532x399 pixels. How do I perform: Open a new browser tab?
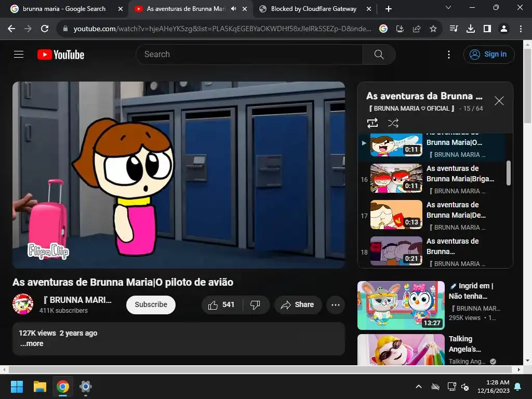click(x=389, y=9)
